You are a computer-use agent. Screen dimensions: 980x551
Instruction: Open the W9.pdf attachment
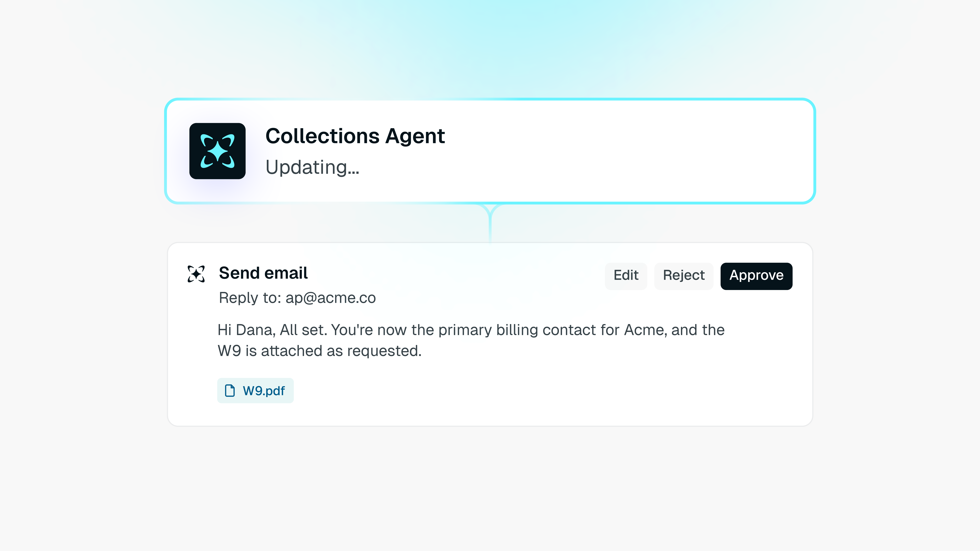(x=255, y=391)
